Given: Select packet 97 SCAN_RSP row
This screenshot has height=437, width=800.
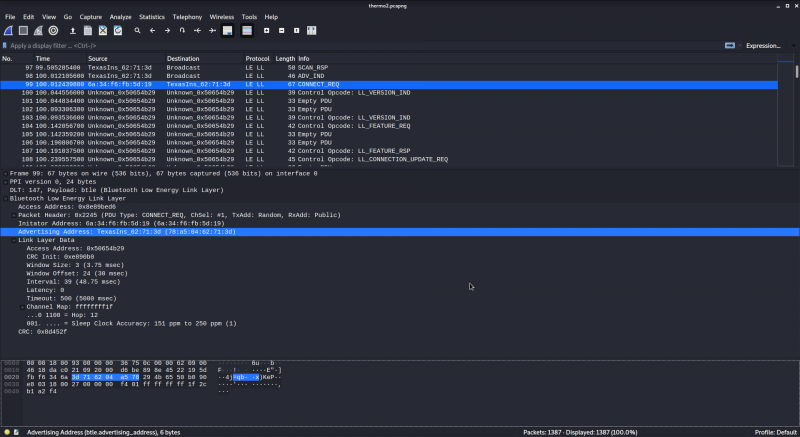Looking at the screenshot, I should pos(389,67).
